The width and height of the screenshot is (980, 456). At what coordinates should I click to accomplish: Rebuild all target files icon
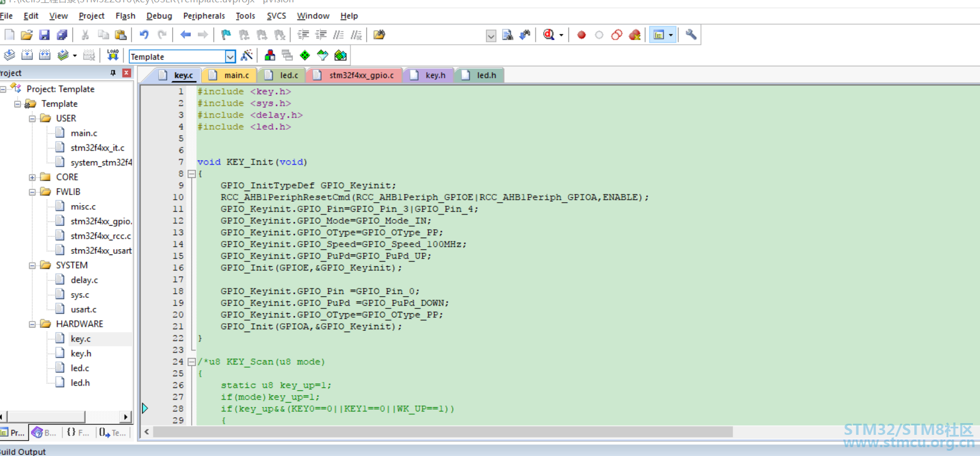(45, 56)
